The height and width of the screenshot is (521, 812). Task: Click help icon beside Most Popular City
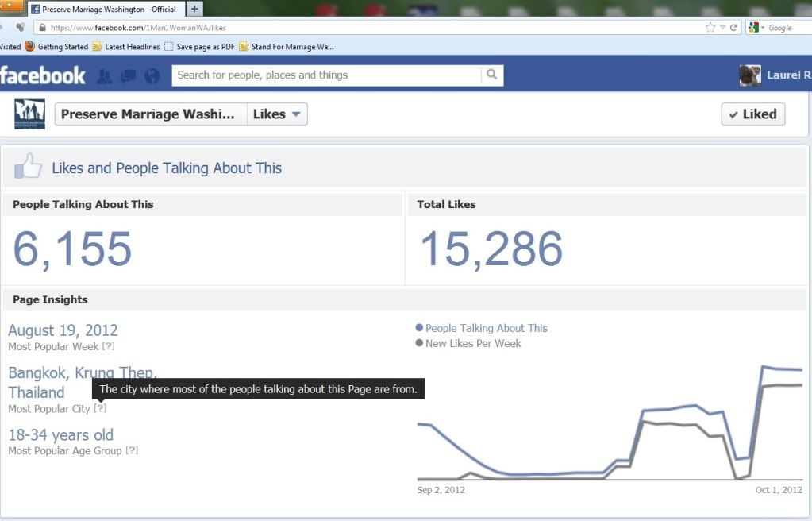click(101, 408)
